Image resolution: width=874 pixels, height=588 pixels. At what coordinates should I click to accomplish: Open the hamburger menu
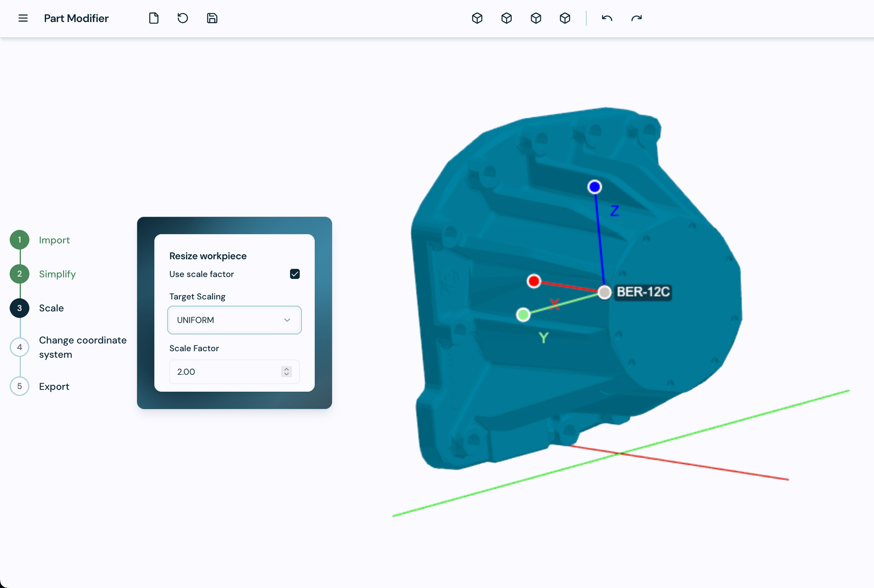tap(23, 18)
